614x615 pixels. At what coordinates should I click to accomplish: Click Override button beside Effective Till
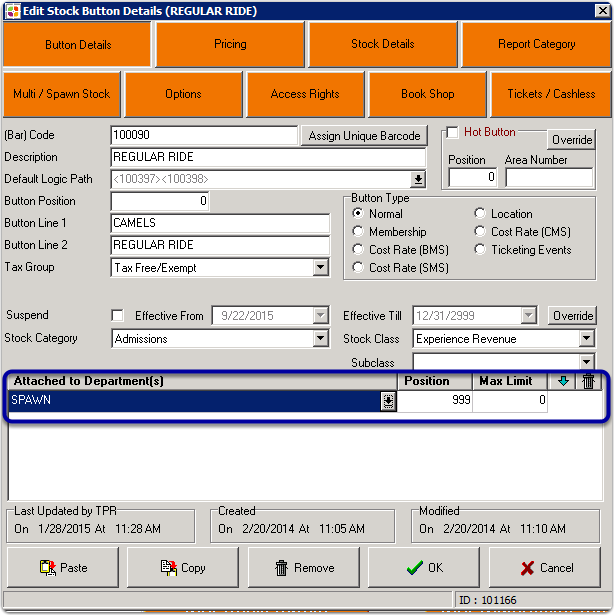point(572,316)
